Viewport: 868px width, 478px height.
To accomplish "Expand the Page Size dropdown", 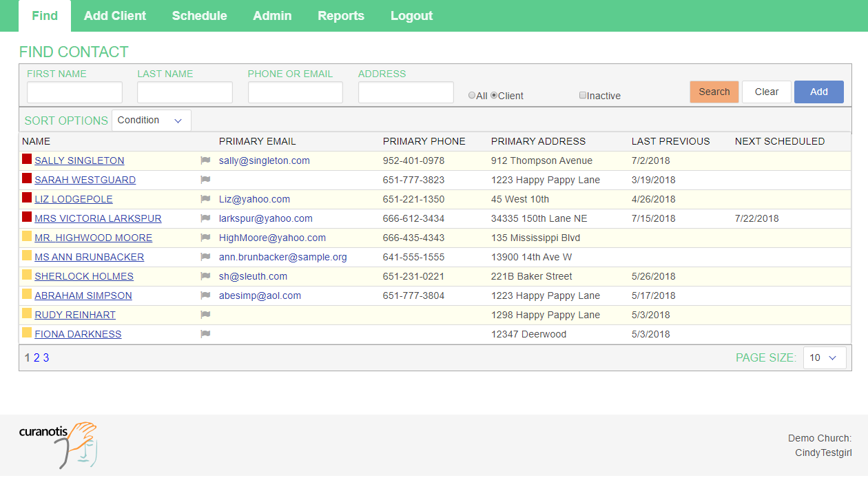I will pos(824,357).
